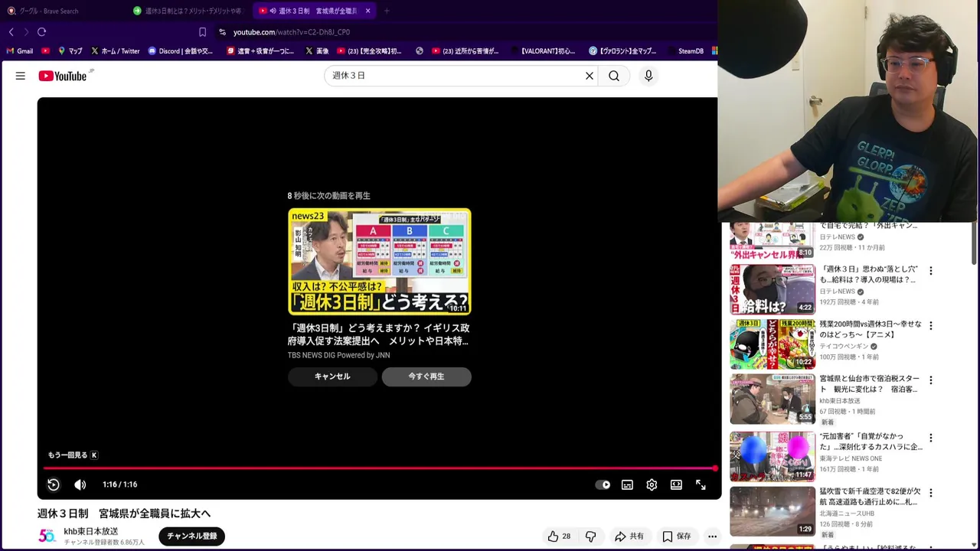The height and width of the screenshot is (551, 980).
Task: Open the site settings icon beside the URL
Action: [222, 32]
